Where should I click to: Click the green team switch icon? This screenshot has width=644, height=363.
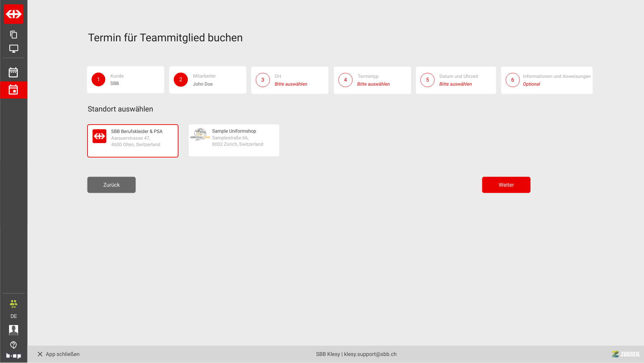tap(13, 304)
